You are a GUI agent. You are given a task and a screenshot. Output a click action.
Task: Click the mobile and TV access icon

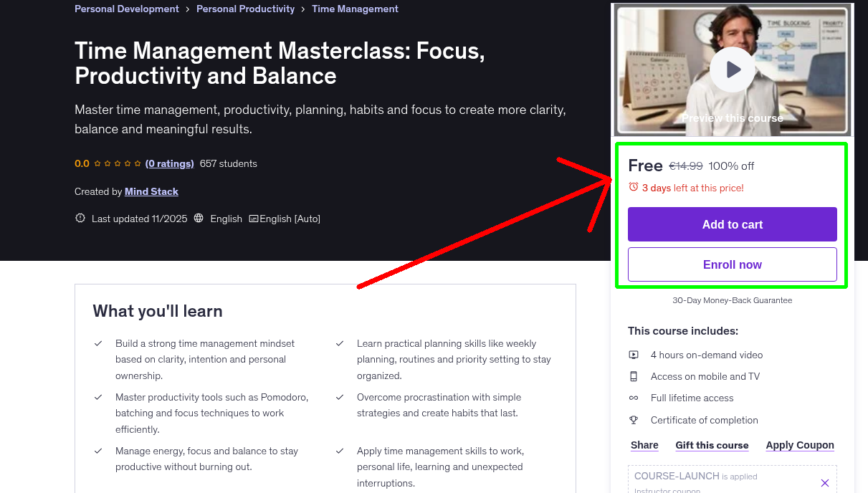[x=634, y=376]
